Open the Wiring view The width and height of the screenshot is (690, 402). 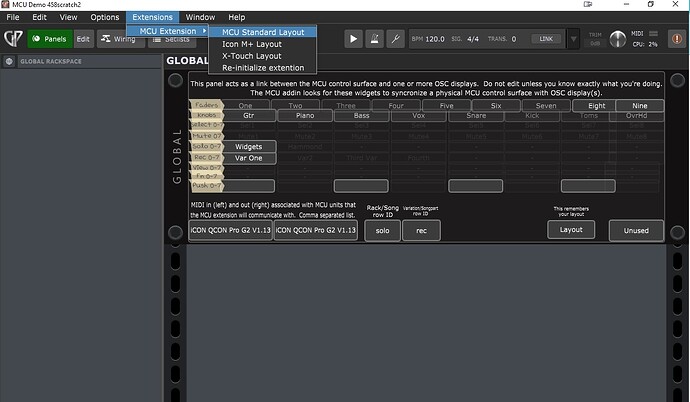[x=119, y=39]
